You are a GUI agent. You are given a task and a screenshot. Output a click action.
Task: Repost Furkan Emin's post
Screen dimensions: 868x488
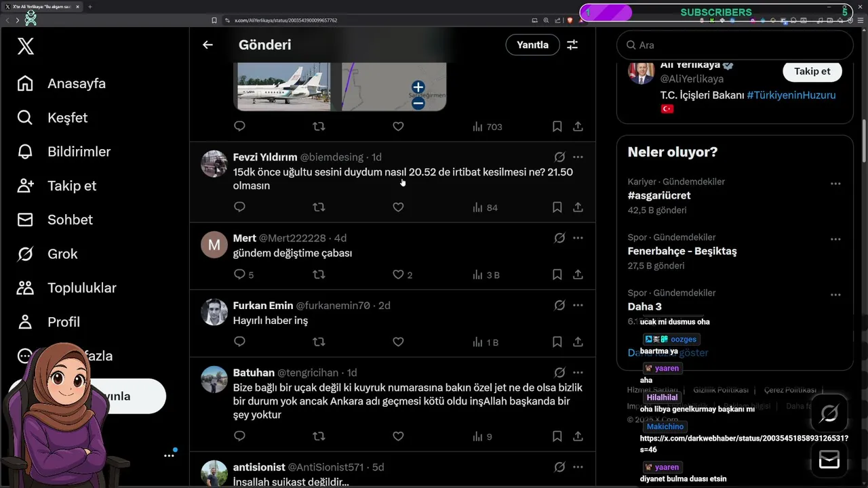(319, 342)
